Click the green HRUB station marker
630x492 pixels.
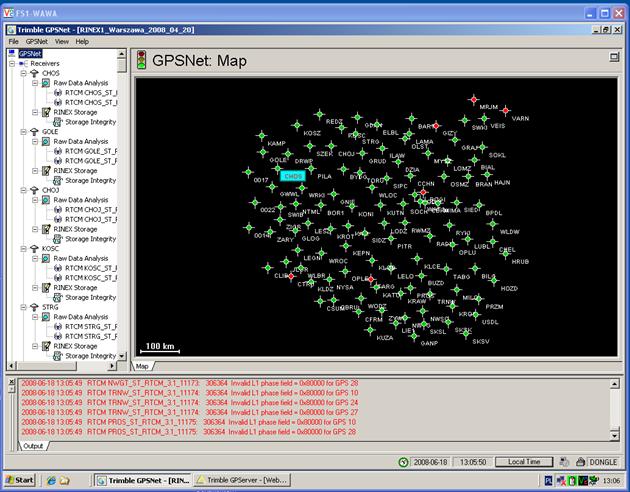[506, 253]
